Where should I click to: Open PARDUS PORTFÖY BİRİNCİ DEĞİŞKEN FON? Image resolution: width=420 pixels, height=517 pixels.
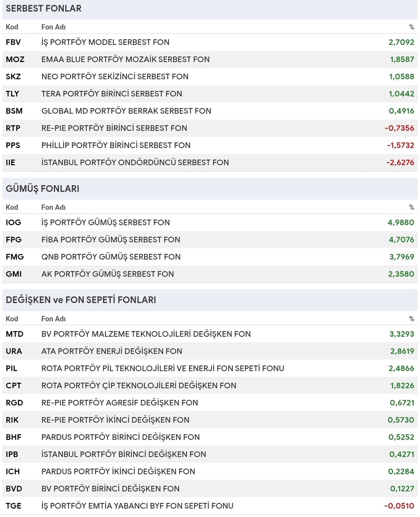pyautogui.click(x=121, y=438)
